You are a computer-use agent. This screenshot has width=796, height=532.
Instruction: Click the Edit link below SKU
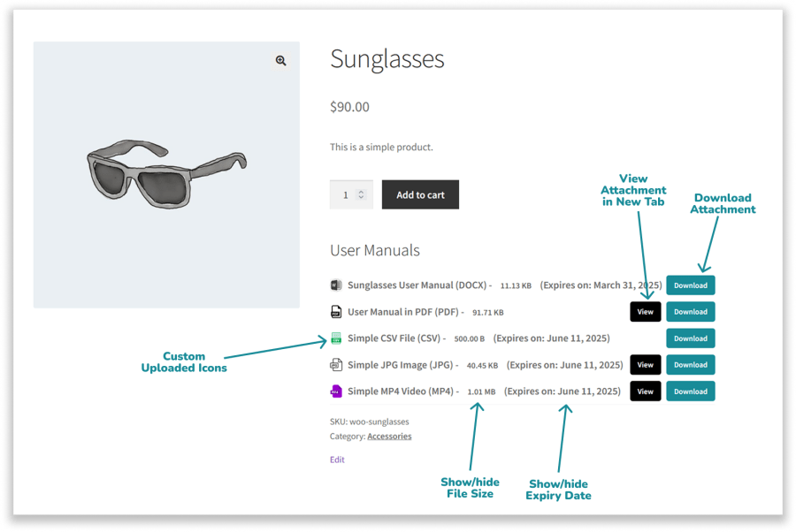337,460
